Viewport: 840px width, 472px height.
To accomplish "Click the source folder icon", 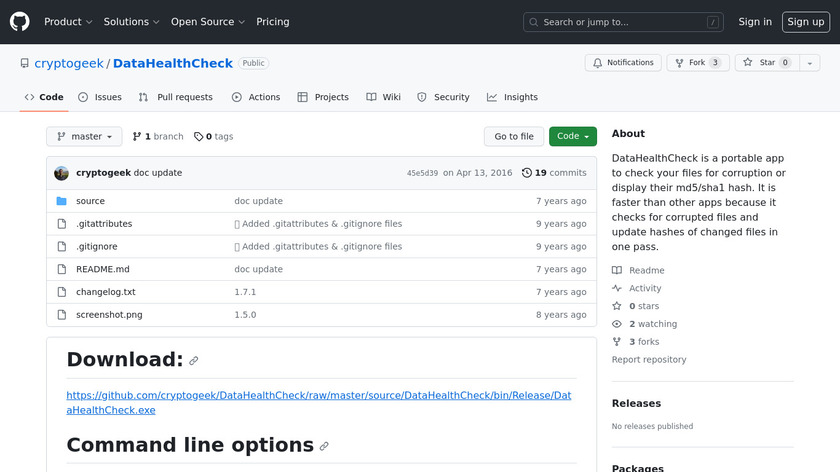I will (62, 201).
